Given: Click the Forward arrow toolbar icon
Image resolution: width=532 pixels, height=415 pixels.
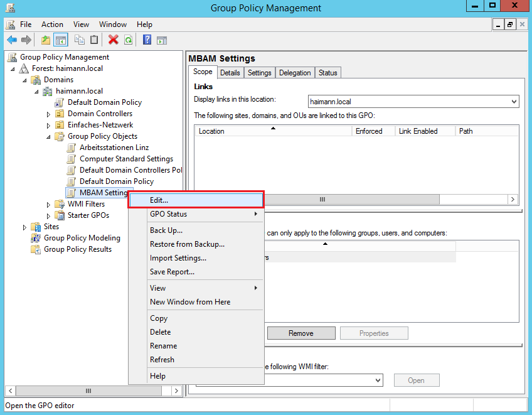Looking at the screenshot, I should [26, 40].
